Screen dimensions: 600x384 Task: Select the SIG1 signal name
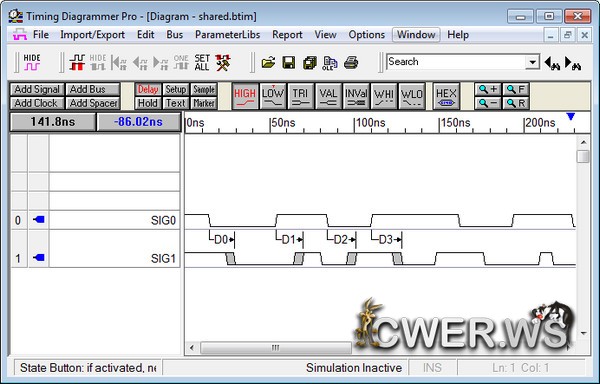pos(163,259)
